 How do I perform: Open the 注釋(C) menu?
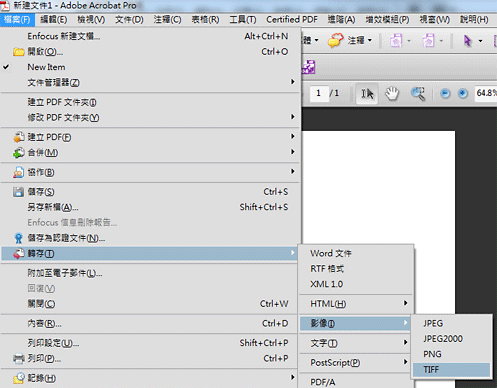(x=167, y=20)
